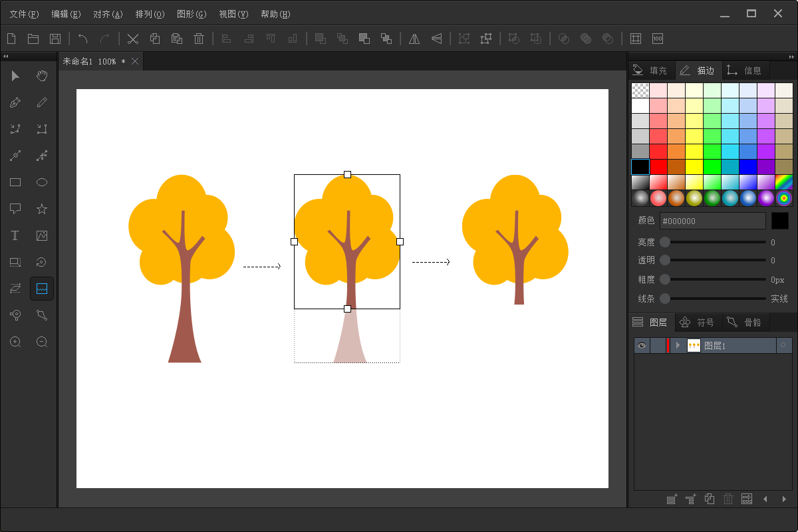Collapse the right panel via double arrows
This screenshot has height=532, width=798.
tap(791, 56)
